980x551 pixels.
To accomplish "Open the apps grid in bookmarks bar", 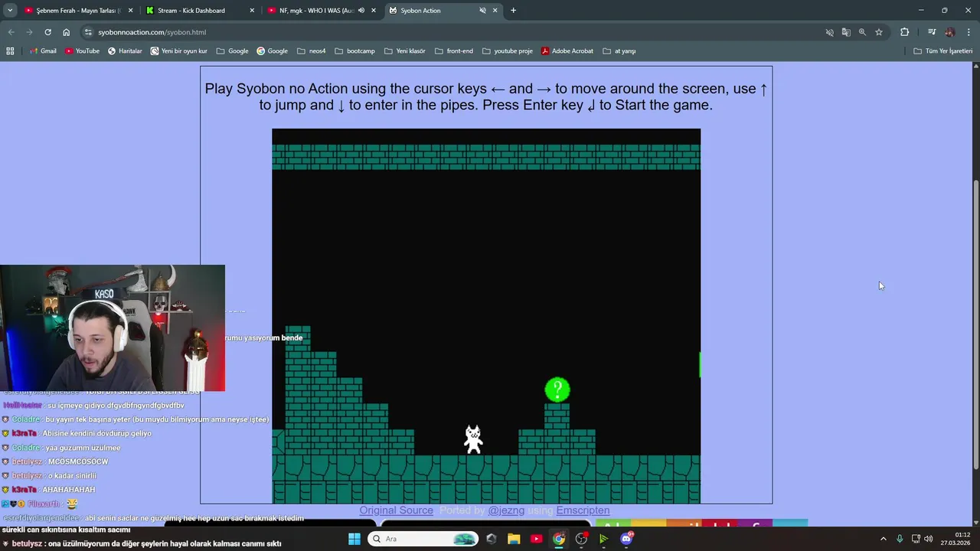I will (10, 51).
